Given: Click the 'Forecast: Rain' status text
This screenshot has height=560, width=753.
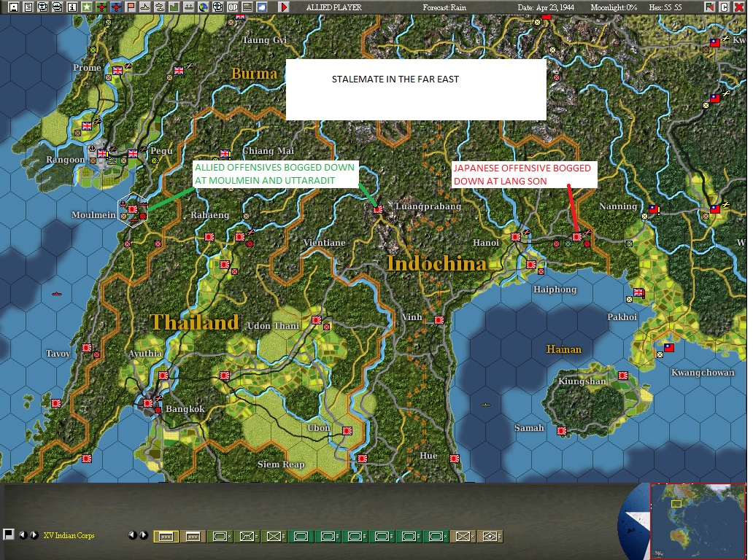Looking at the screenshot, I should pyautogui.click(x=444, y=7).
